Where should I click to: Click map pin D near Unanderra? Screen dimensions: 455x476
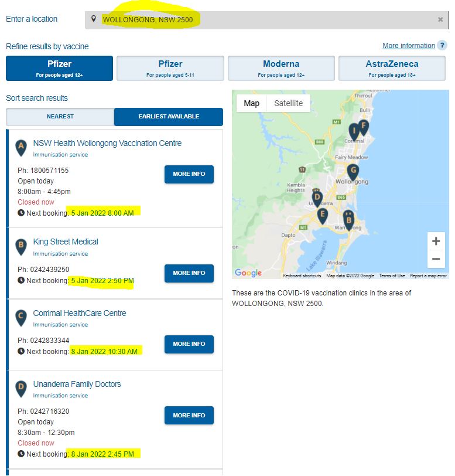[317, 199]
